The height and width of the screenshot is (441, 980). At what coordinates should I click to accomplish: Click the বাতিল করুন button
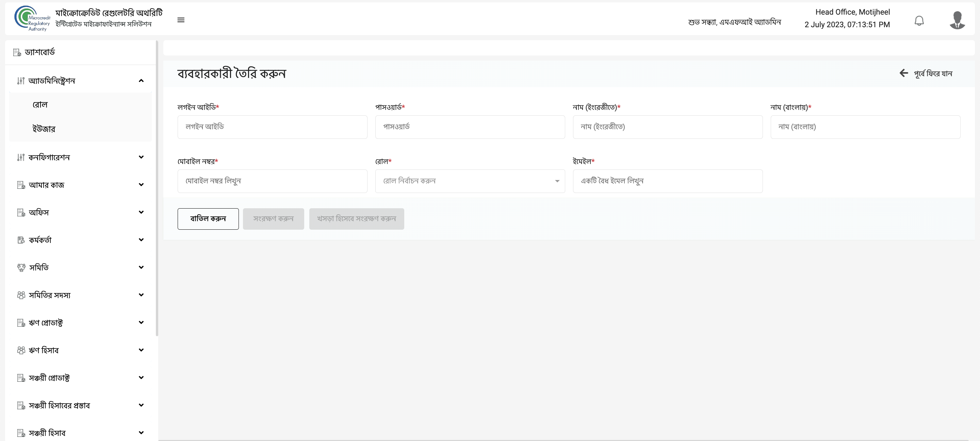208,219
